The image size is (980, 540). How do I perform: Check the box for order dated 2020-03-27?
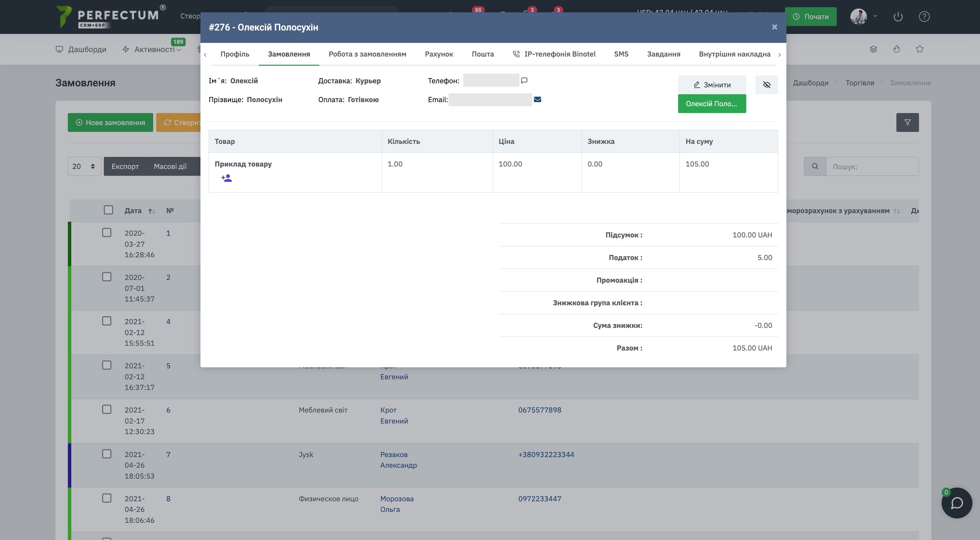pos(107,233)
